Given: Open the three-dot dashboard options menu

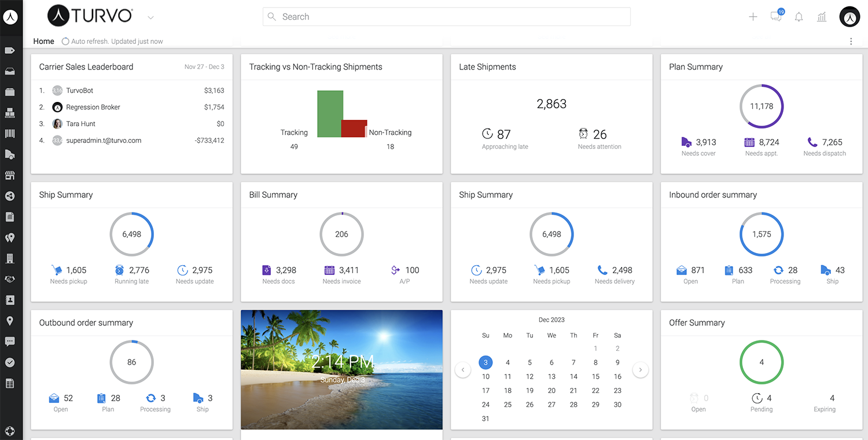Looking at the screenshot, I should 851,42.
